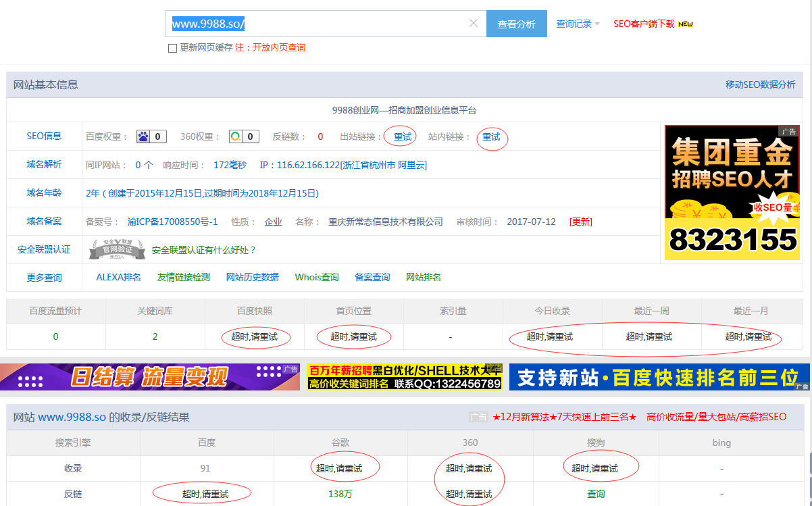Select the Whois查询 link
Screen dimensions: 812x506
[317, 277]
